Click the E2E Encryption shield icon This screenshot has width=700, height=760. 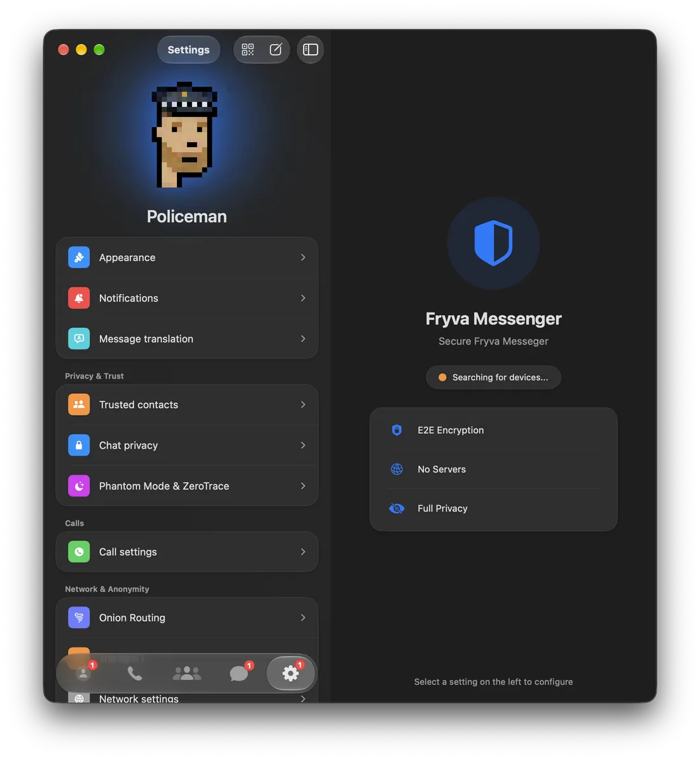coord(396,430)
